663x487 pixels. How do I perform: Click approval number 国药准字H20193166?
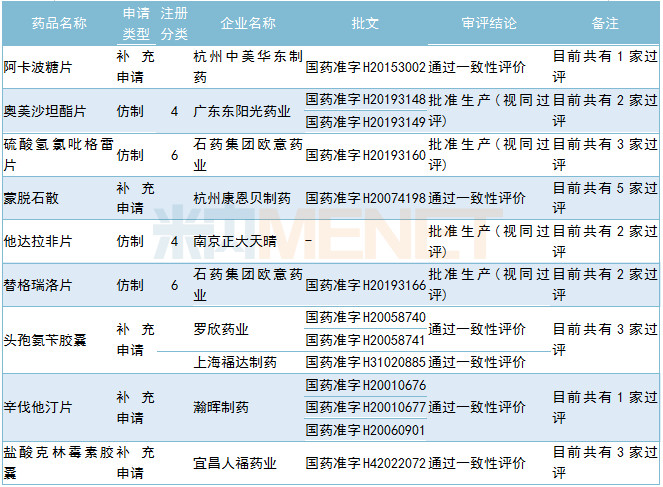tap(365, 285)
